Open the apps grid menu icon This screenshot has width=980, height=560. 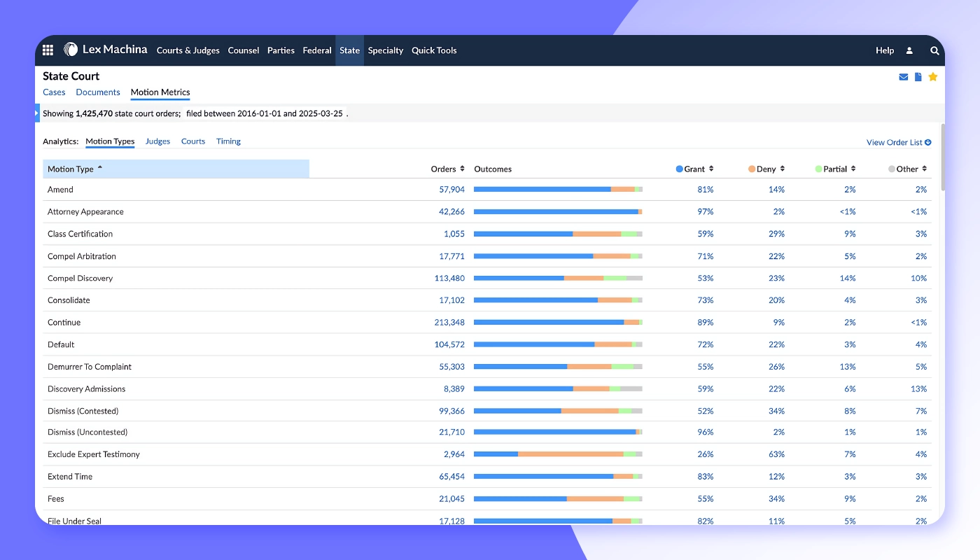coord(48,50)
